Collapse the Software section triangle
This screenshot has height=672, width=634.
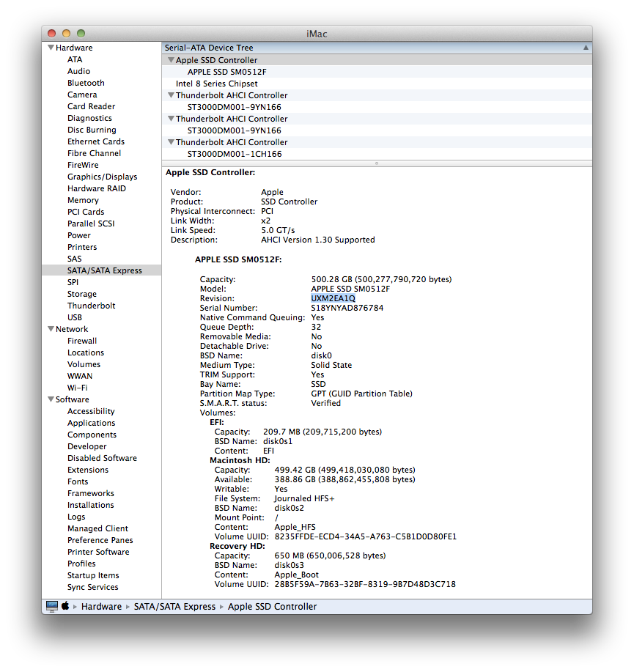coord(51,399)
